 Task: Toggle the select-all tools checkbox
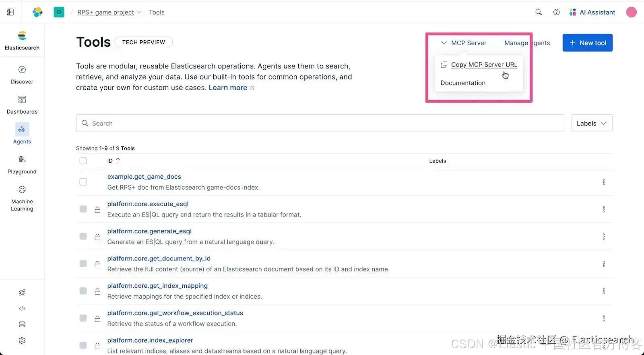pyautogui.click(x=83, y=161)
